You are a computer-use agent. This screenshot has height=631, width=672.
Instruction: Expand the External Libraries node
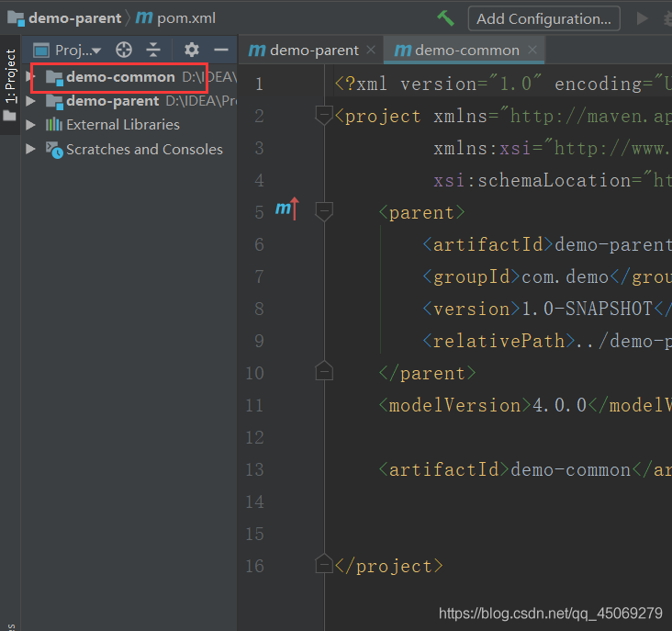click(31, 125)
